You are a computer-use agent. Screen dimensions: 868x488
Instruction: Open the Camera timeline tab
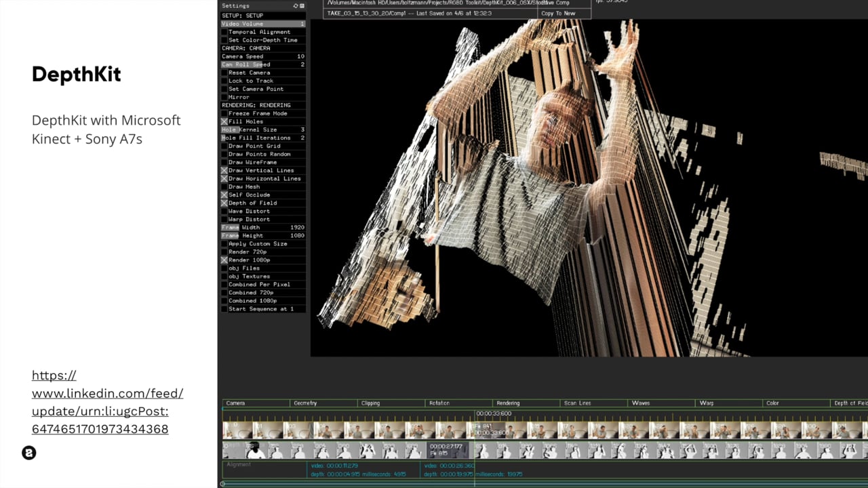pyautogui.click(x=256, y=403)
